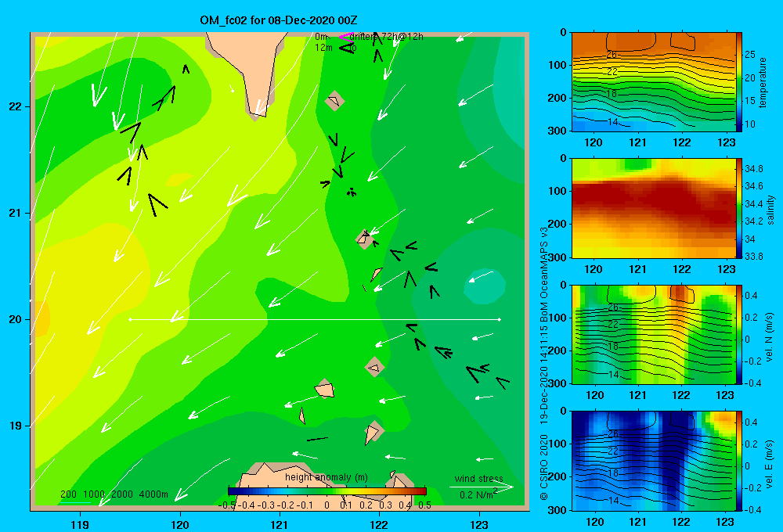Viewport: 783px width, 532px height.
Task: Click the white 20°N transect line
Action: coord(315,319)
